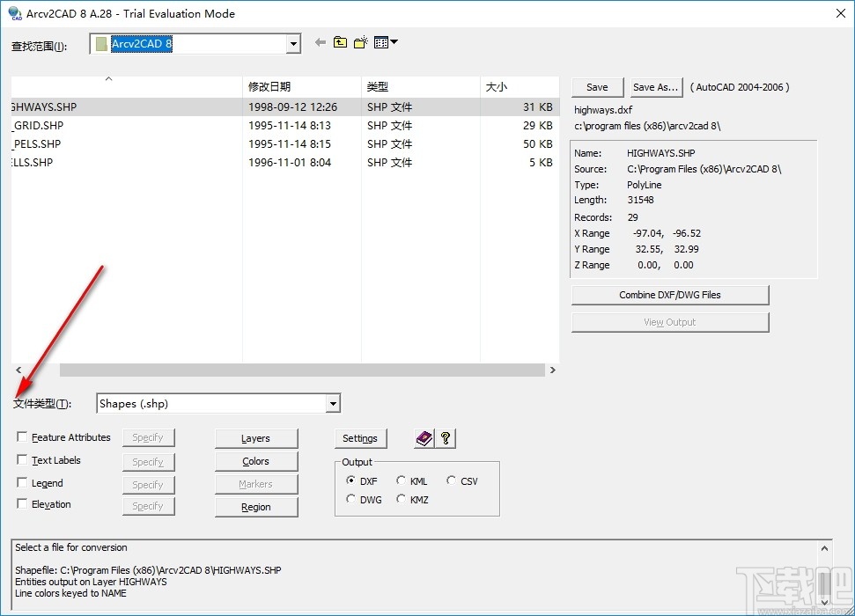
Task: Click the Up One Level folder icon
Action: (340, 41)
